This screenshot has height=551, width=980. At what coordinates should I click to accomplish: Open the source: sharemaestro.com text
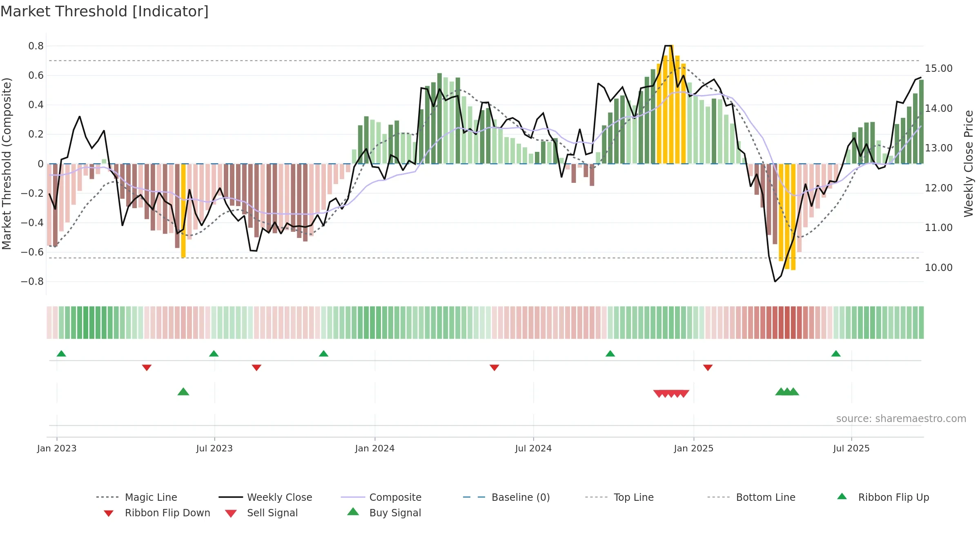[901, 418]
